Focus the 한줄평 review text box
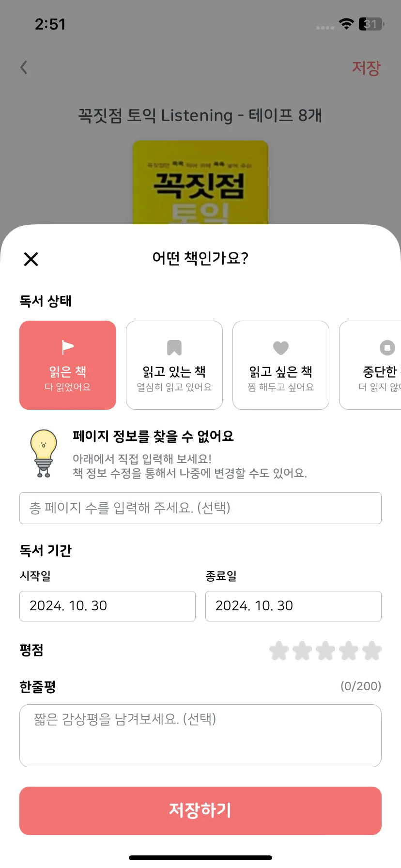 pos(200,736)
